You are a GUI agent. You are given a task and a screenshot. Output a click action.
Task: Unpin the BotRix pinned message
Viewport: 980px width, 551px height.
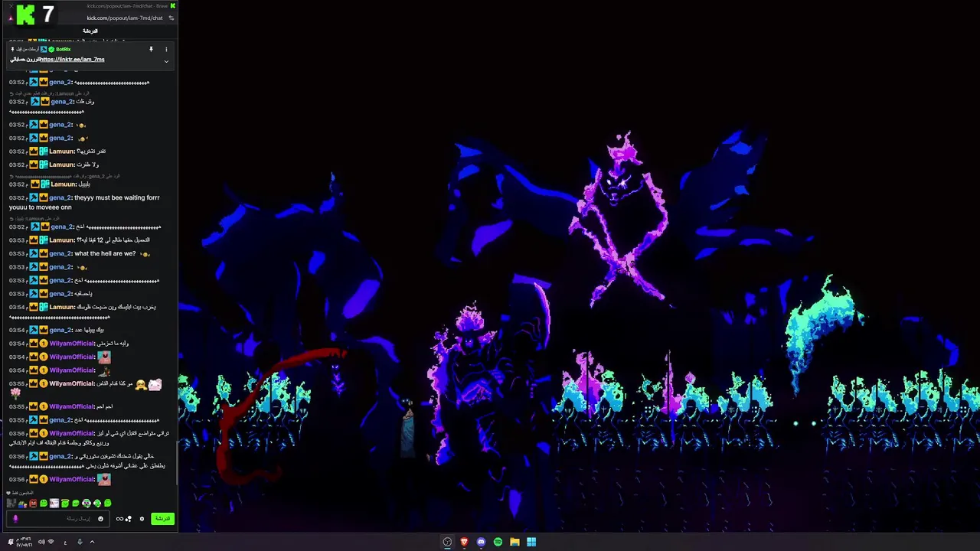tap(151, 49)
